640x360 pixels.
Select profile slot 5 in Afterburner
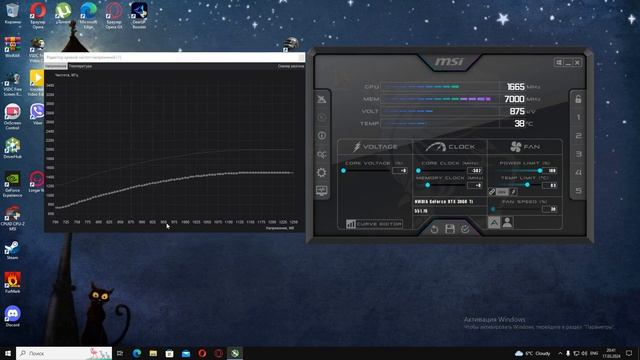tap(578, 191)
